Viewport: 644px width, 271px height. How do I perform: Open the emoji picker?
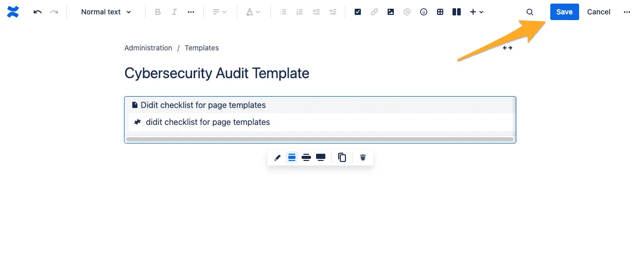click(x=424, y=12)
